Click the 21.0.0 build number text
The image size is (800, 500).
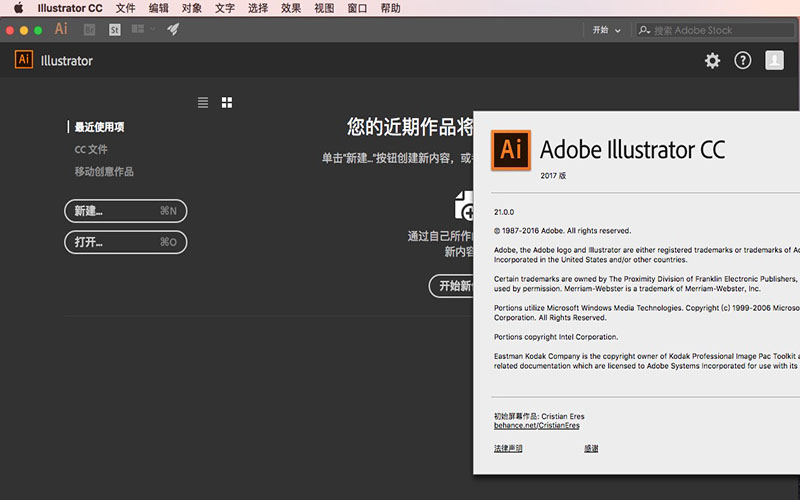[x=504, y=212]
